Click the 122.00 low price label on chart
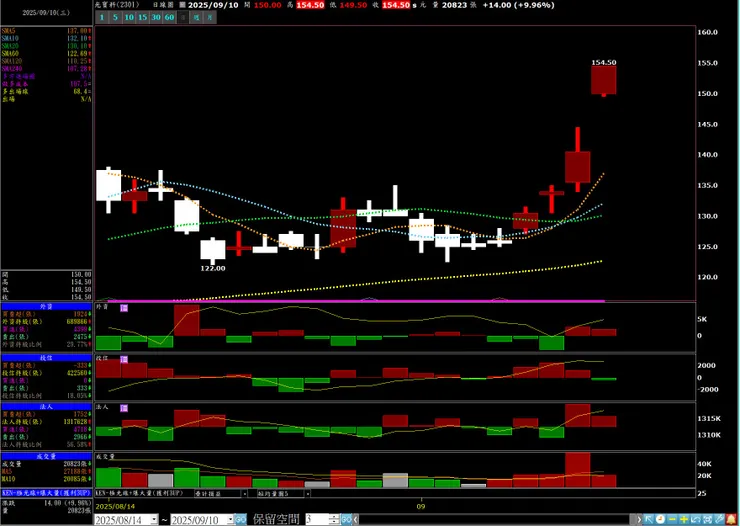This screenshot has height=526, width=740. (x=213, y=268)
